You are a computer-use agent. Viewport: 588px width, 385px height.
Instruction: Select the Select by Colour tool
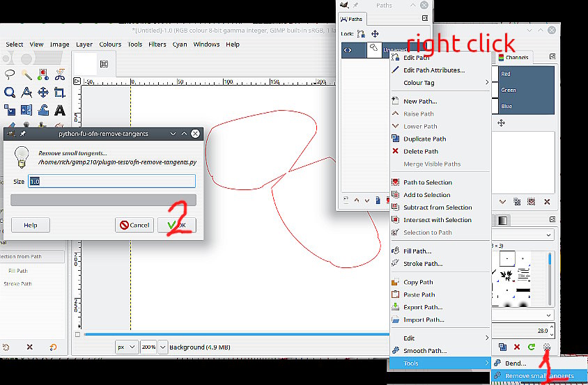43,74
